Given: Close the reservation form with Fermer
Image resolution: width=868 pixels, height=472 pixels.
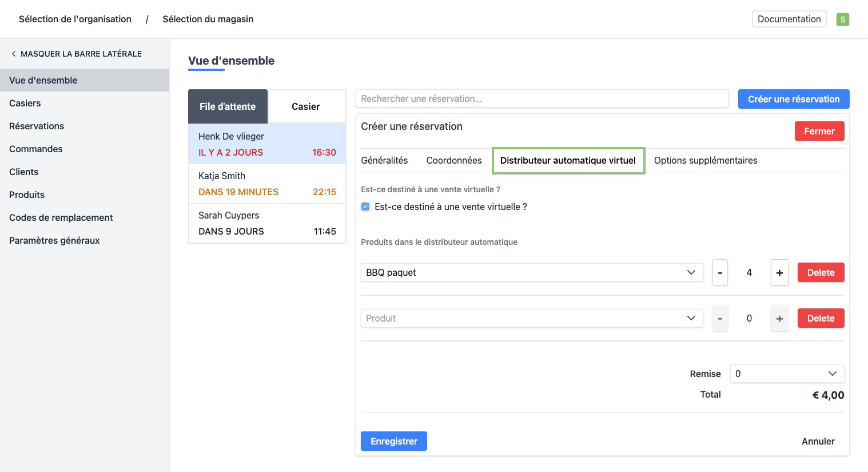Looking at the screenshot, I should pos(819,131).
